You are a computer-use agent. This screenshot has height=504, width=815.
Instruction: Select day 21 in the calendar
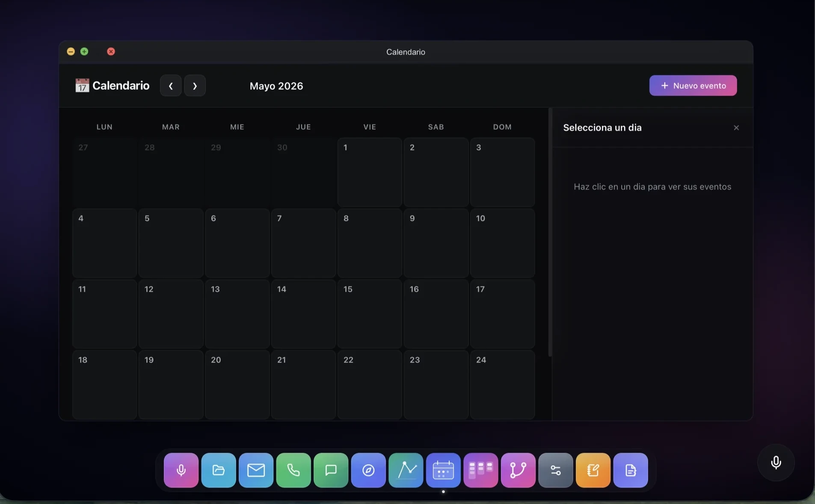tap(303, 385)
